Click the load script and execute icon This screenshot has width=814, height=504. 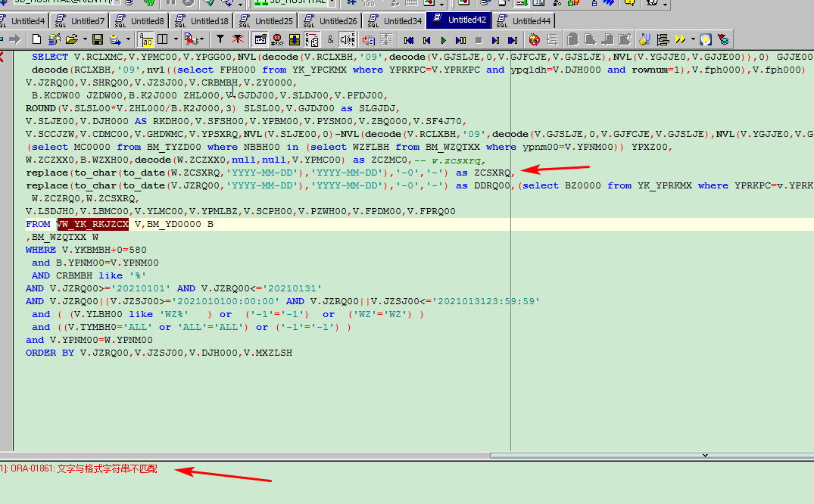pyautogui.click(x=191, y=39)
